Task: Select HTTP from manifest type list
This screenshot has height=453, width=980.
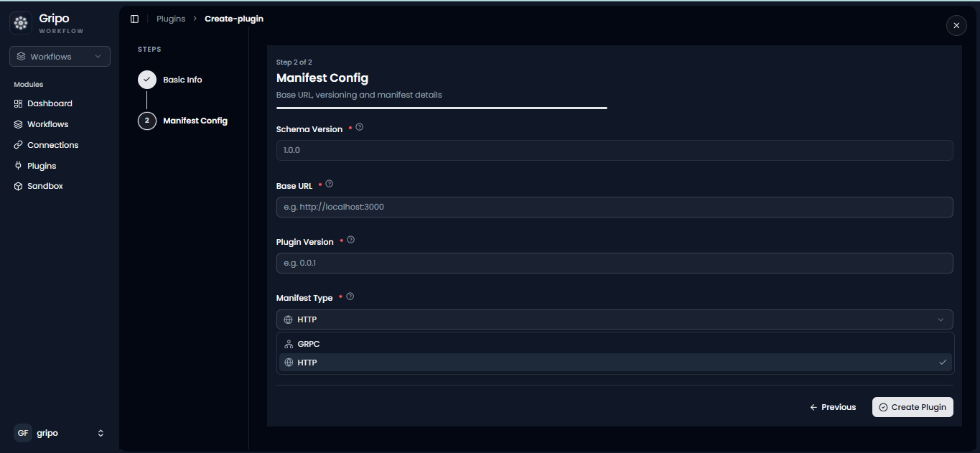Action: 615,363
